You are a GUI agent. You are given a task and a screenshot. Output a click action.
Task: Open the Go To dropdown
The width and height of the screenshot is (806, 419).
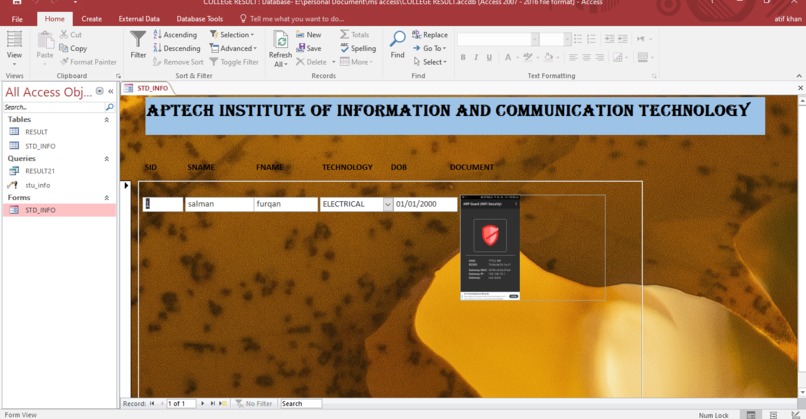click(430, 48)
